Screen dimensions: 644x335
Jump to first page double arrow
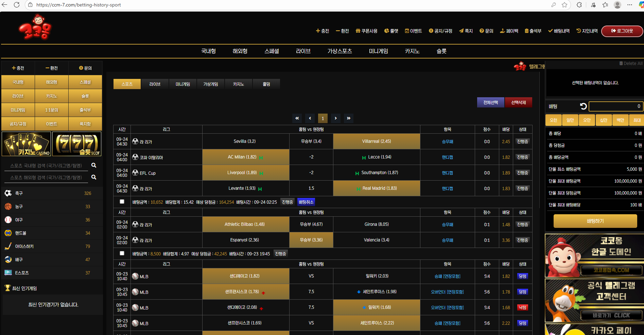[x=297, y=118]
